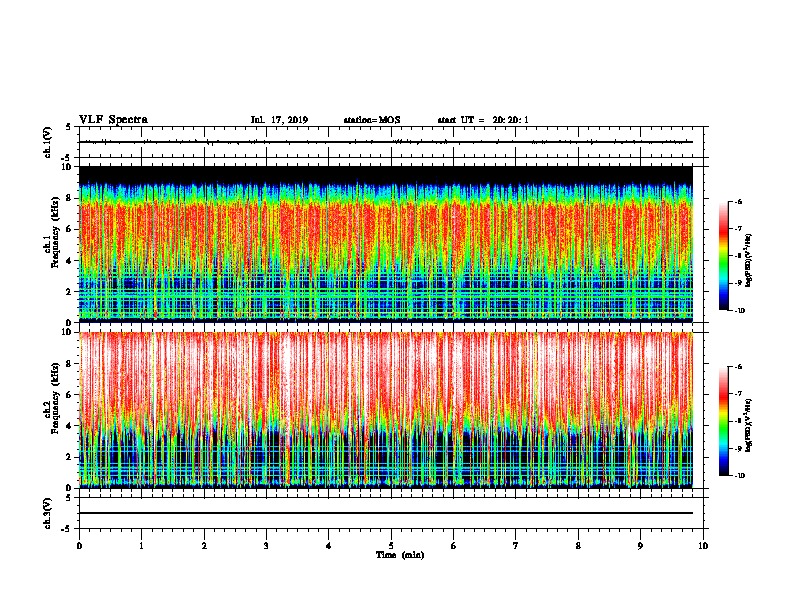Click the "-10" label on ch.2 color bar
The height and width of the screenshot is (612, 792).
pyautogui.click(x=739, y=476)
